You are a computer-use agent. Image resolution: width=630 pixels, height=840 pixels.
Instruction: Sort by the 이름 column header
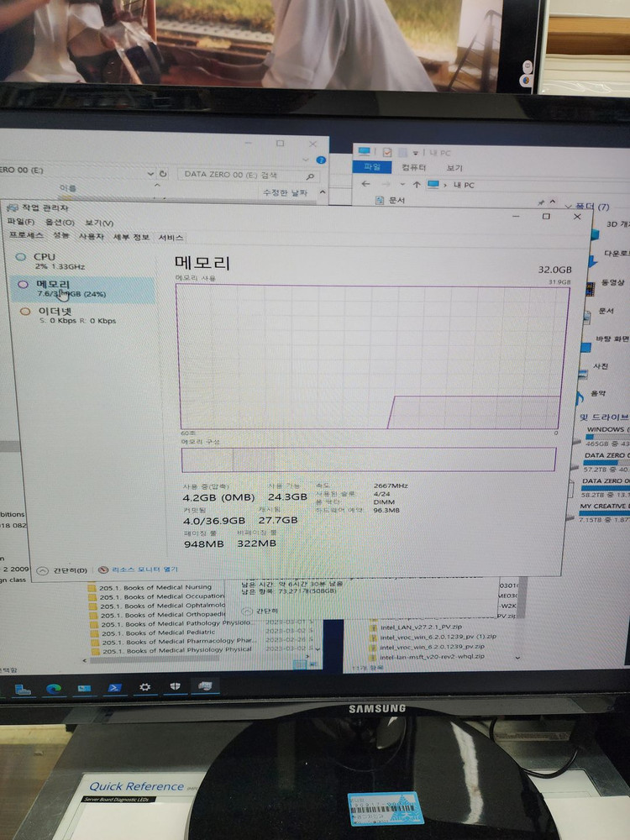(x=68, y=188)
